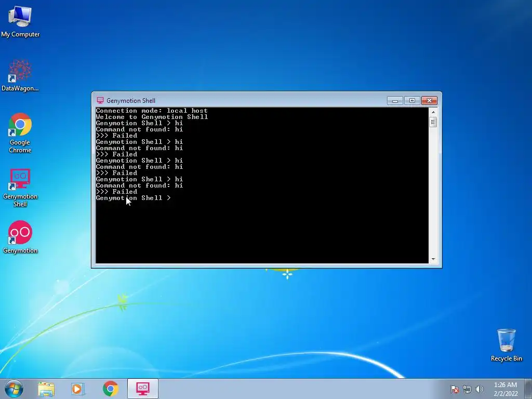Open Action Center flag in system tray
The image size is (532, 399).
point(454,389)
